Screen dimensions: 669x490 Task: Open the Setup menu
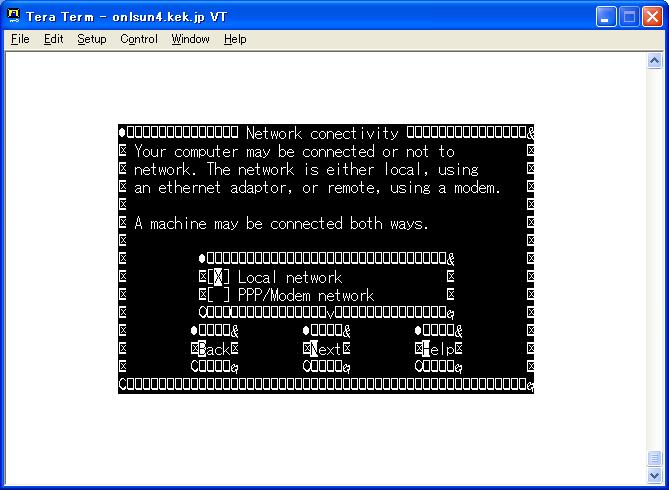pos(92,39)
